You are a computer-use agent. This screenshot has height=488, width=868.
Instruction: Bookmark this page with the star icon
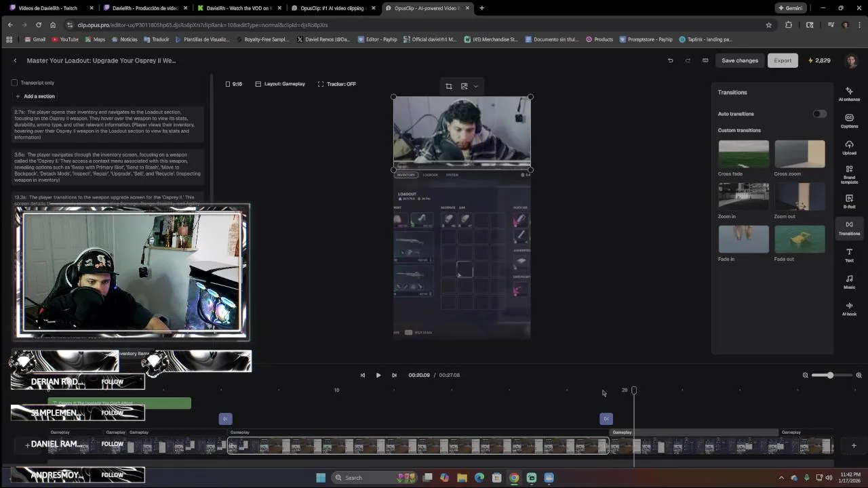point(768,25)
